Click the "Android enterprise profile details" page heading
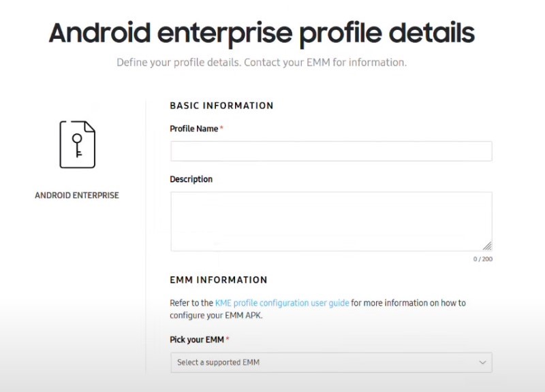 click(x=262, y=33)
